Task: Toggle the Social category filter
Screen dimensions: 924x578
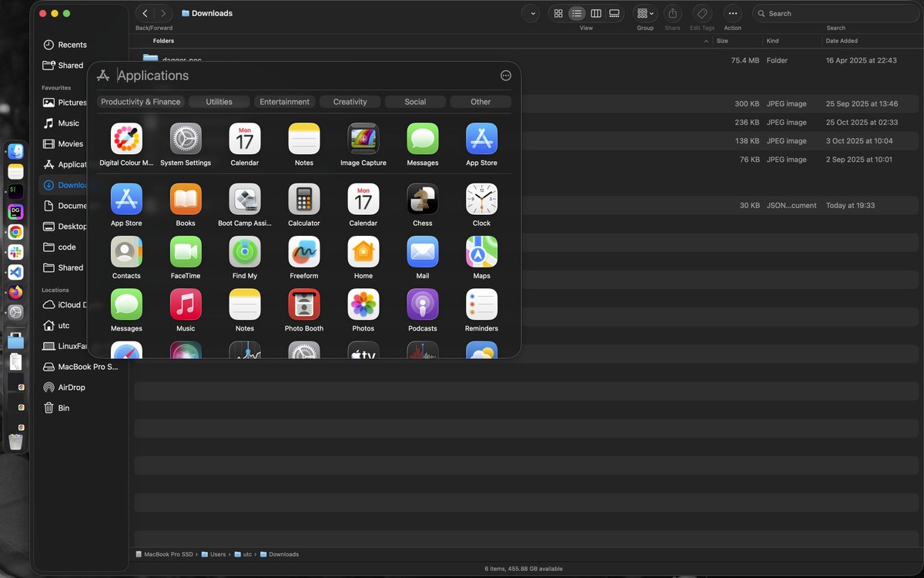Action: [x=415, y=102]
